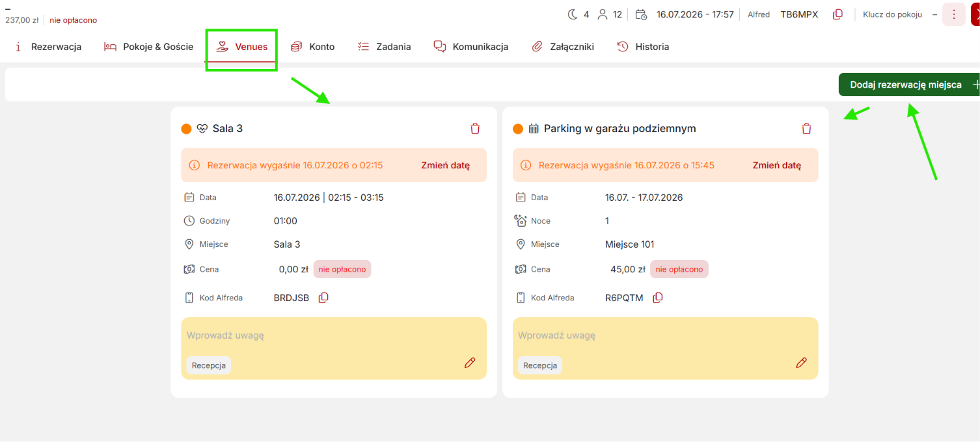The width and height of the screenshot is (980, 442).
Task: Click the chat bubbles icon of Komunikacja
Action: point(440,47)
